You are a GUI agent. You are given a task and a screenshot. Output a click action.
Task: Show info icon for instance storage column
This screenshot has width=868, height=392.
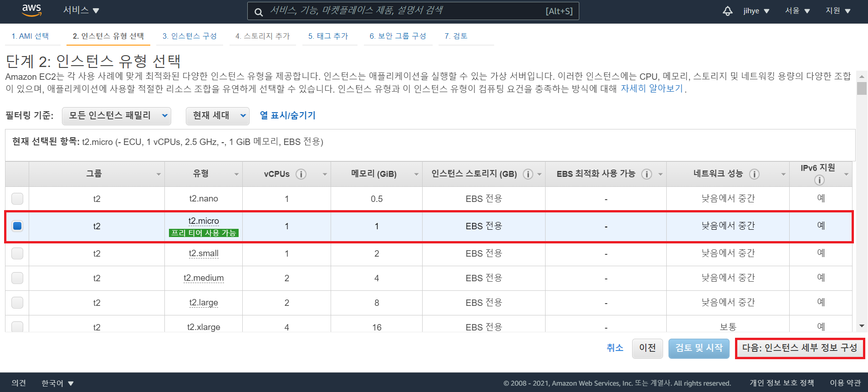[x=528, y=174]
